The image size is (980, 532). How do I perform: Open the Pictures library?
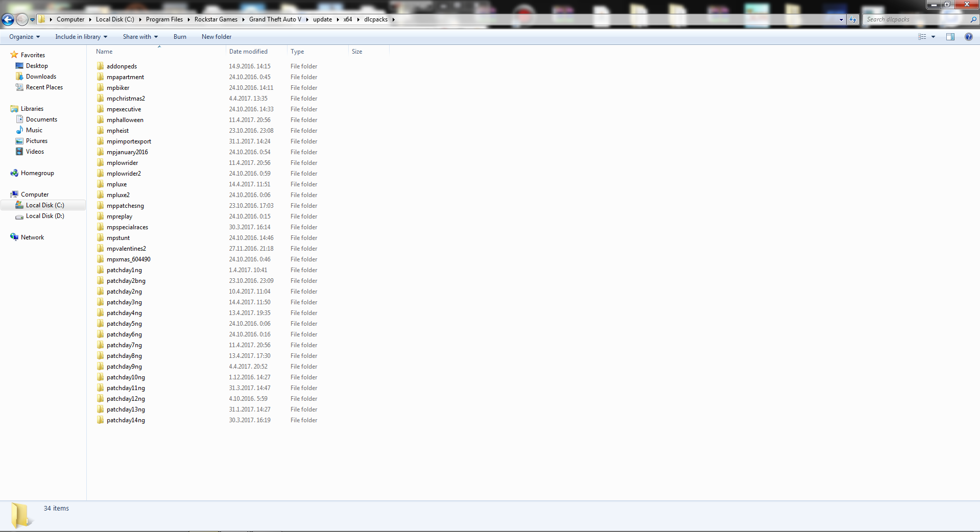point(36,141)
